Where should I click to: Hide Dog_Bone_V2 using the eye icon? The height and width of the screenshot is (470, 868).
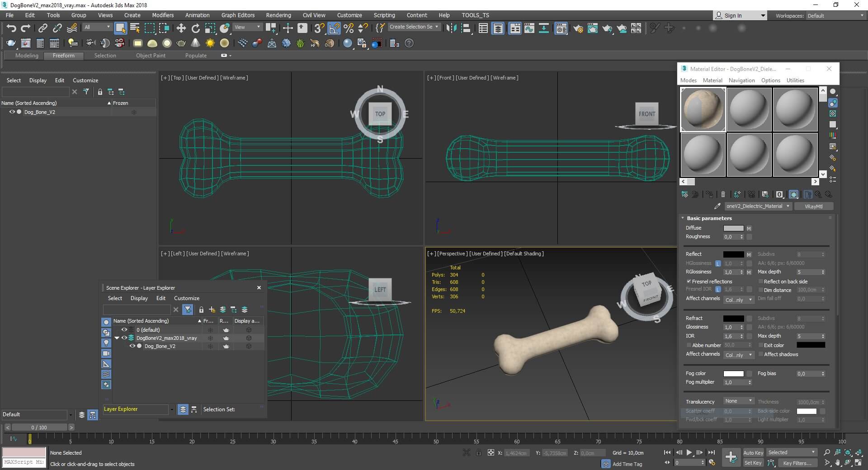tap(132, 346)
